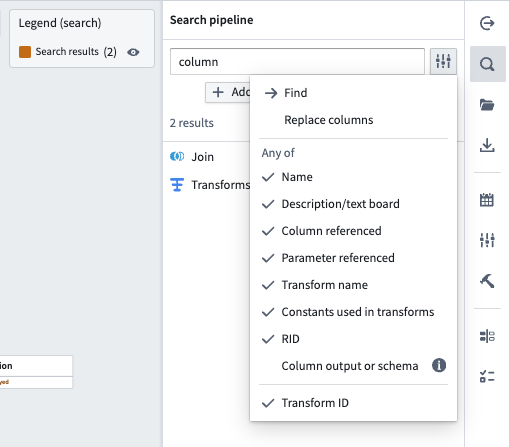Select the Find mode menu item
Screen dimensions: 509x447
pos(353,93)
